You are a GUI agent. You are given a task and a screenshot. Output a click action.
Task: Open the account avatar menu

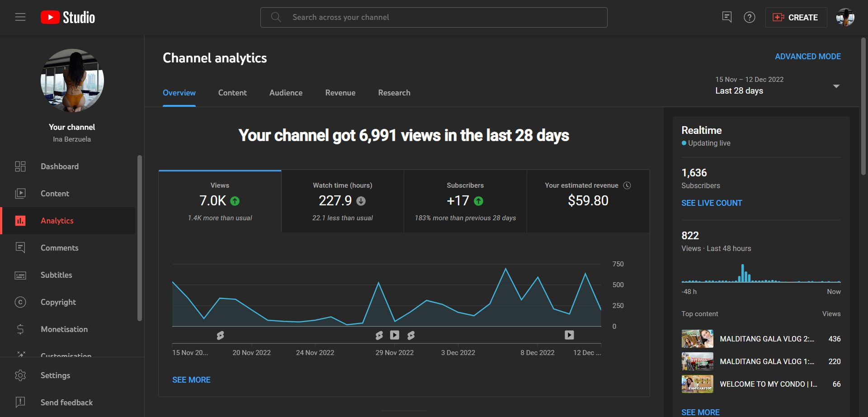845,17
